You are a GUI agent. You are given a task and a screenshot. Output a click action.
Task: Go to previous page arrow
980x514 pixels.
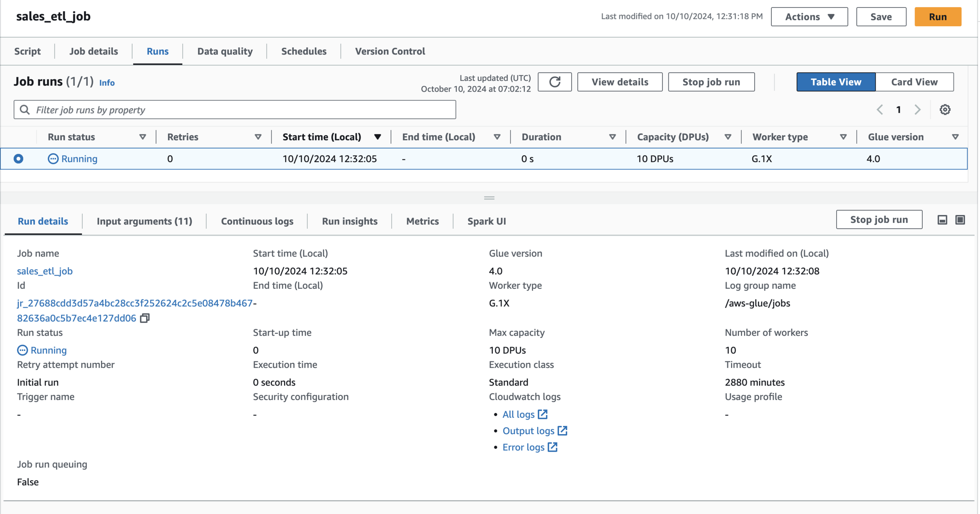click(880, 110)
